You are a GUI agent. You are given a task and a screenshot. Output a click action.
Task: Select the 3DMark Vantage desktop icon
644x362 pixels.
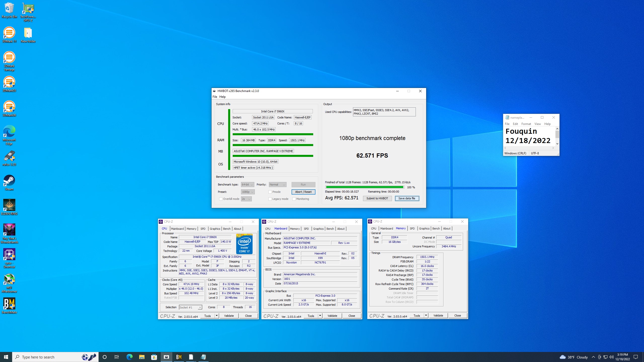[9, 61]
